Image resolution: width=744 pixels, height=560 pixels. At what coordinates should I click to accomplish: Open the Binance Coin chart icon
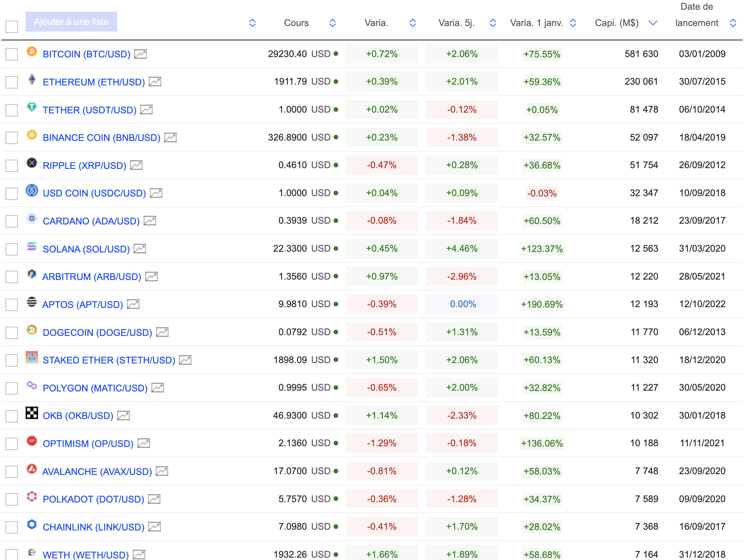(x=170, y=137)
